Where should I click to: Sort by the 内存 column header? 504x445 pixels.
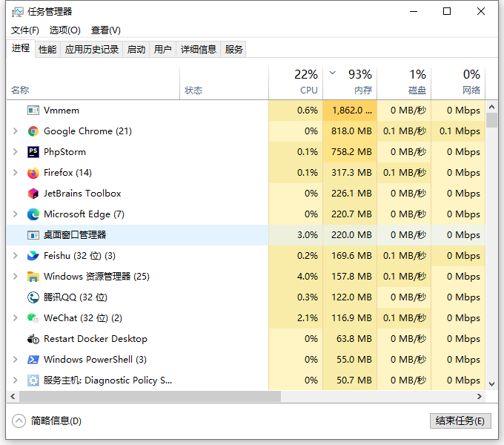click(x=350, y=84)
